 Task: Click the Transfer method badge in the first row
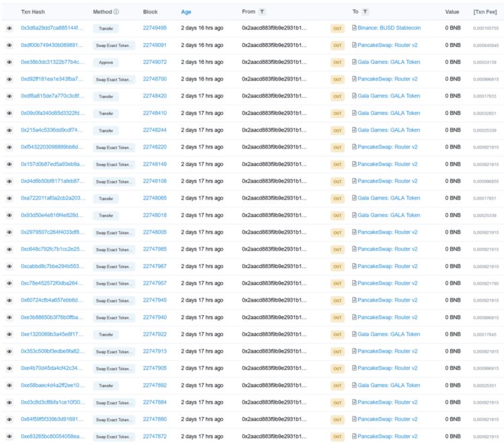[106, 28]
